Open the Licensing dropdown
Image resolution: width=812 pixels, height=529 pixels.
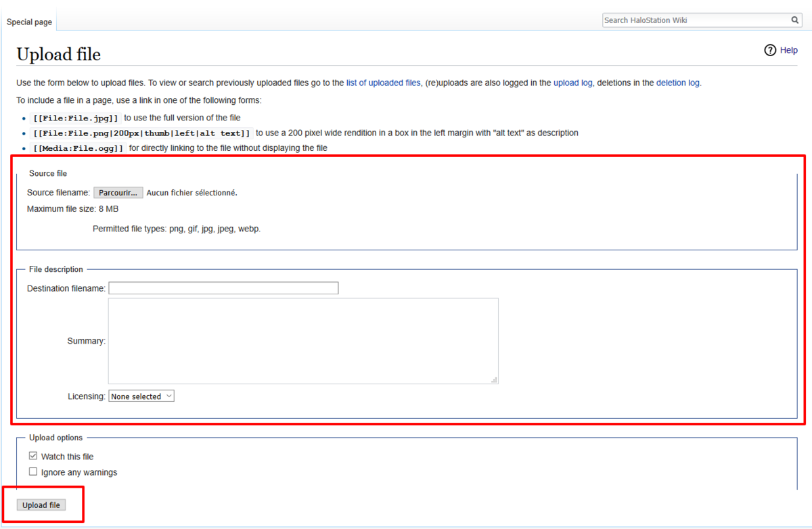141,396
